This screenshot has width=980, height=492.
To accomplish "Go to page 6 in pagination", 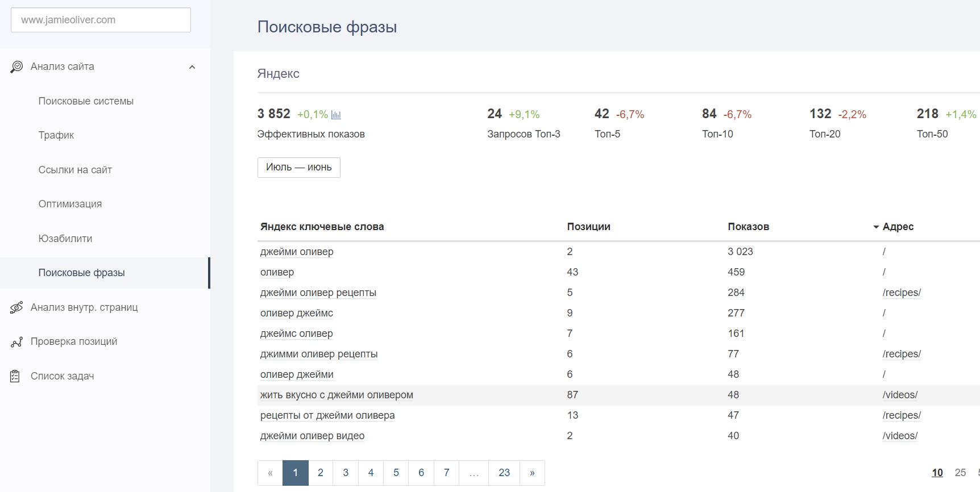I will (421, 473).
